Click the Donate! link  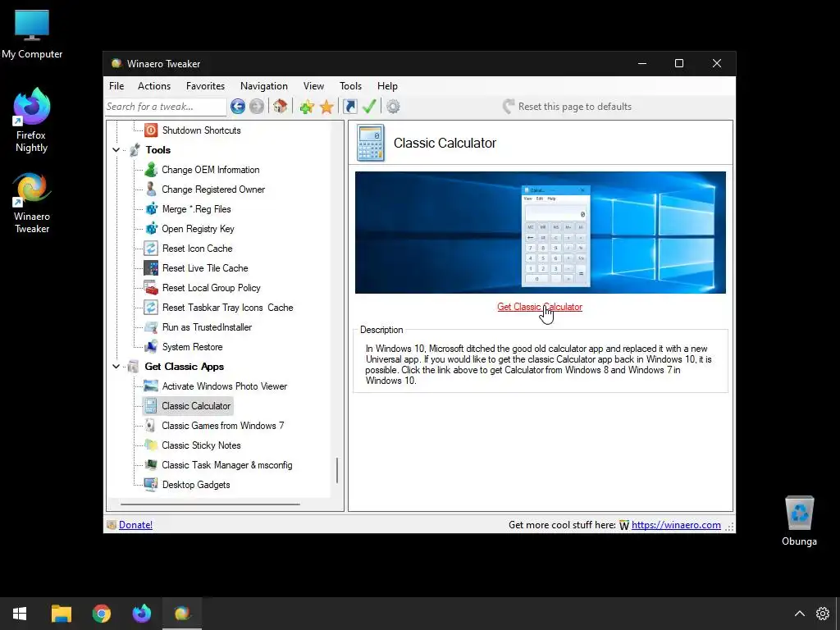135,525
